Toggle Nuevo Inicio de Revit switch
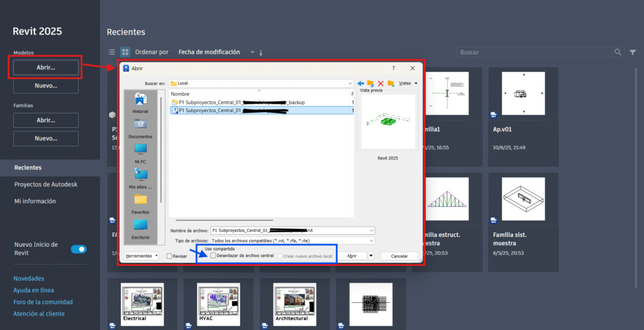644x330 pixels. click(x=79, y=249)
